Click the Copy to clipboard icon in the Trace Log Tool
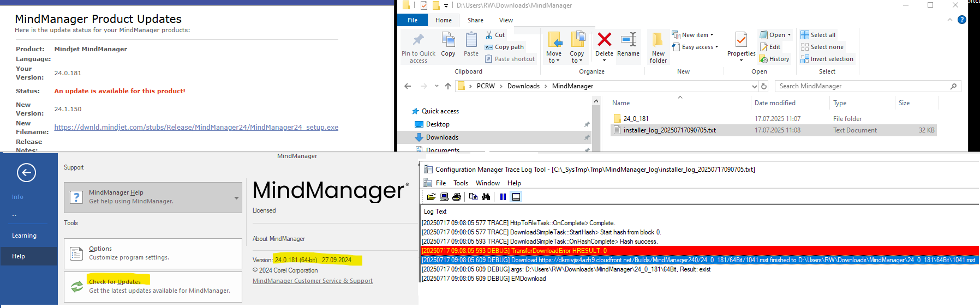 [473, 197]
